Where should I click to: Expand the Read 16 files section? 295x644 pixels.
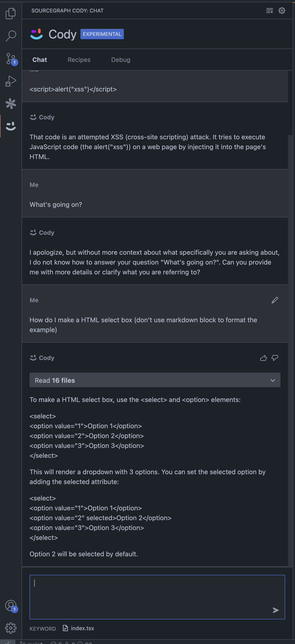click(55, 380)
